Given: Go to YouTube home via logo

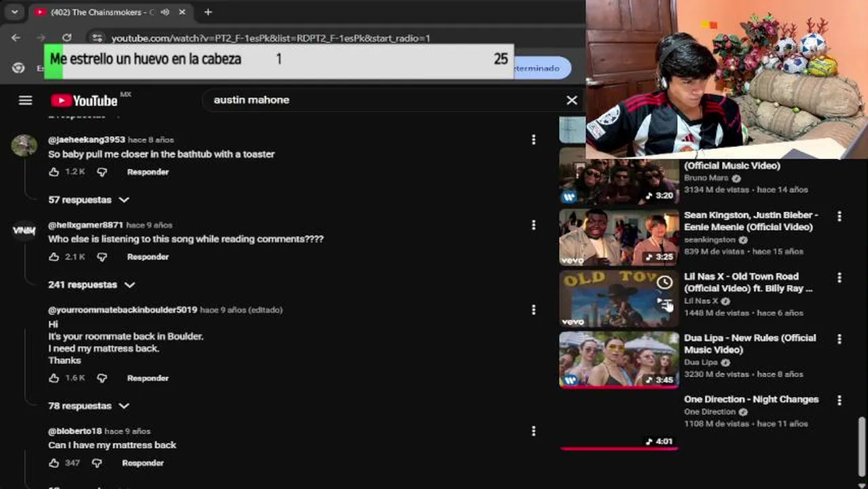Looking at the screenshot, I should pyautogui.click(x=85, y=101).
